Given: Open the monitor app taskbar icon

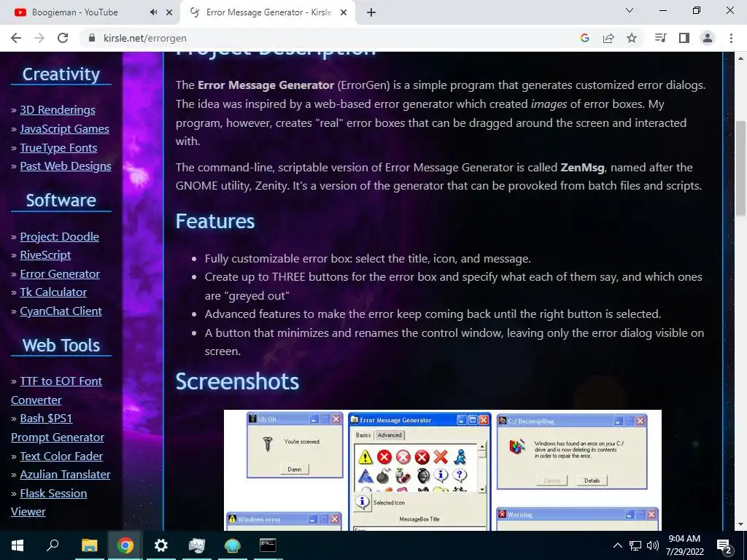Looking at the screenshot, I should pyautogui.click(x=196, y=545).
